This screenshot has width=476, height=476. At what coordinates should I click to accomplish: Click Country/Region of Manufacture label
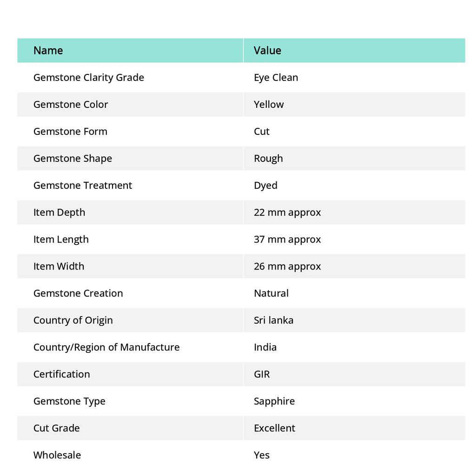106,347
